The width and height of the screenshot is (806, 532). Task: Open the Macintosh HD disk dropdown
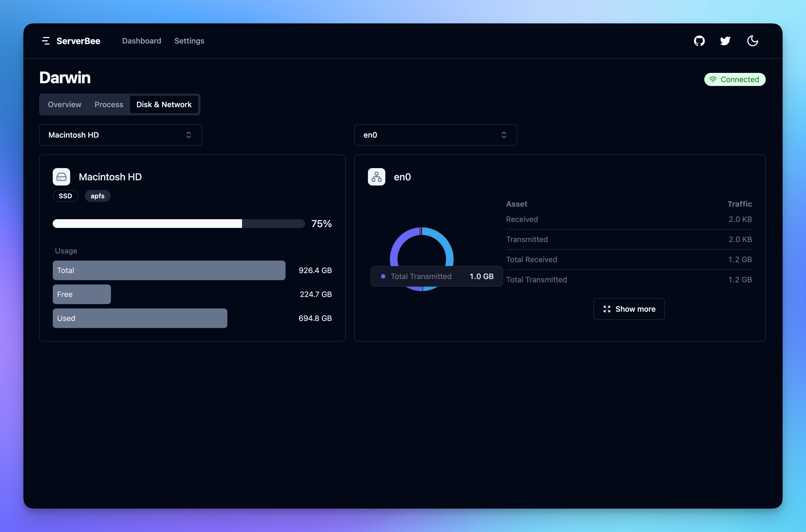coord(120,135)
